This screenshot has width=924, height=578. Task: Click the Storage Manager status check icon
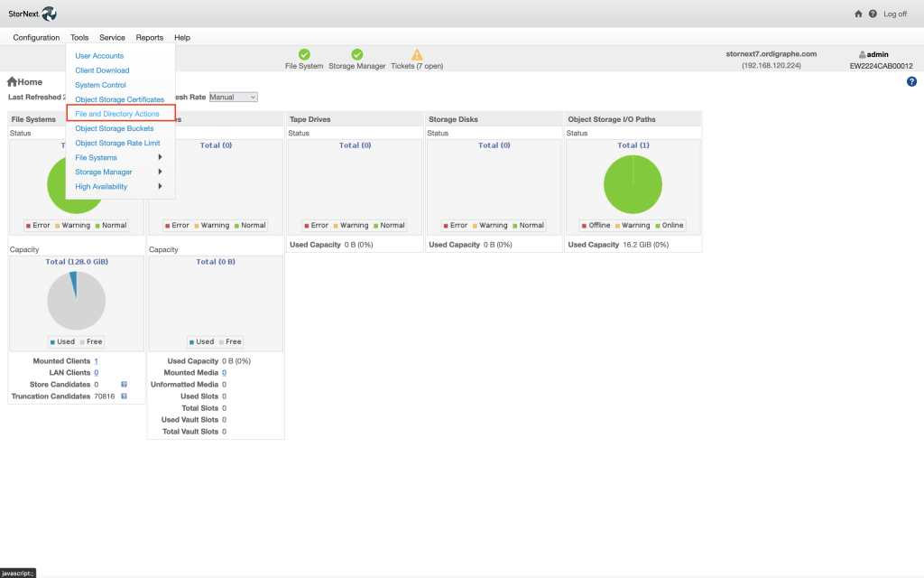point(357,54)
